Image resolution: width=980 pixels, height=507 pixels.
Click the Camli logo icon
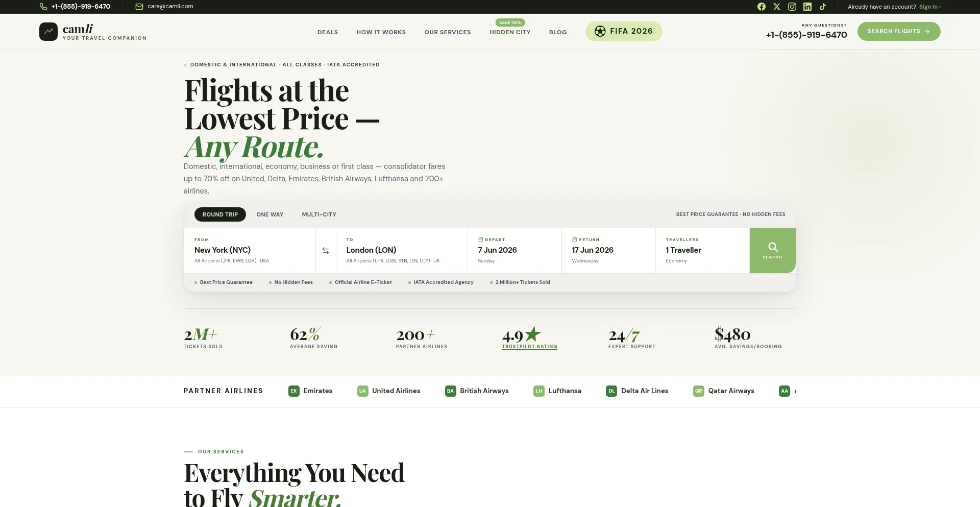[x=48, y=32]
